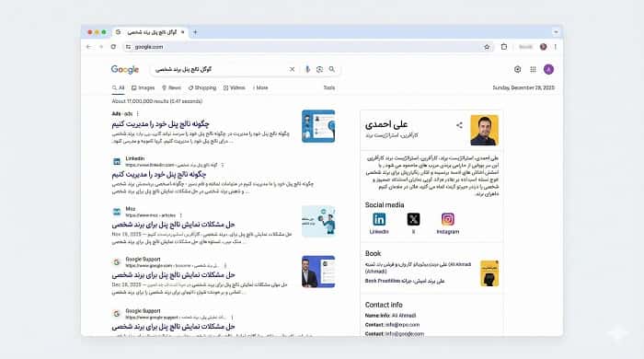
Task: Open the Google apps grid
Action: click(533, 69)
